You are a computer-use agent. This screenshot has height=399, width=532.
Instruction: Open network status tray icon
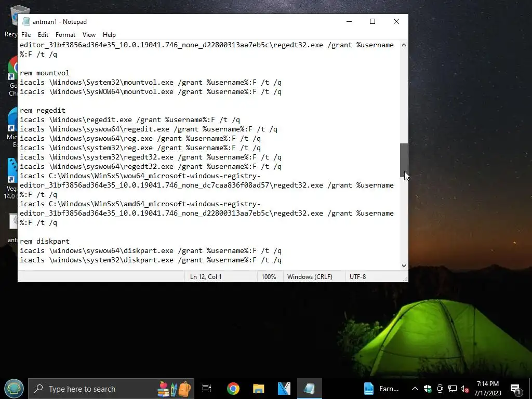pos(453,389)
